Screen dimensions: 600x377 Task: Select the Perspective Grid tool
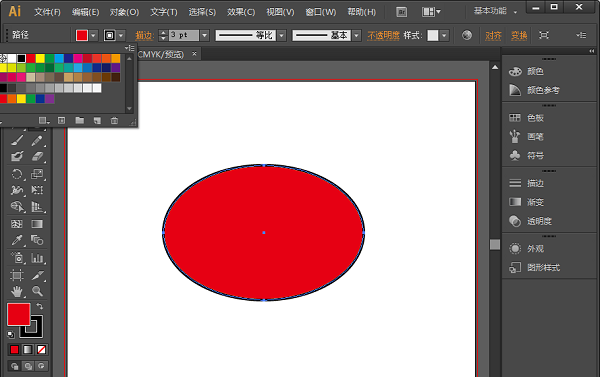pos(37,207)
